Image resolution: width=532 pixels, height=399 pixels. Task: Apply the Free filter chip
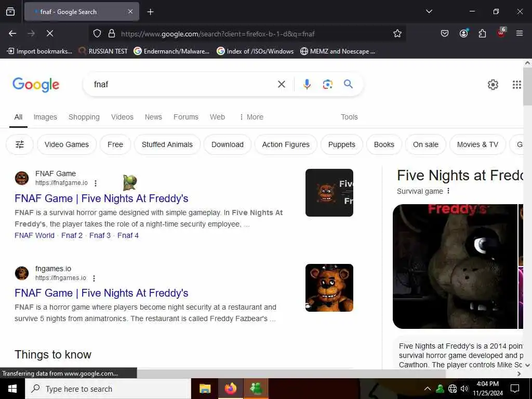click(115, 144)
